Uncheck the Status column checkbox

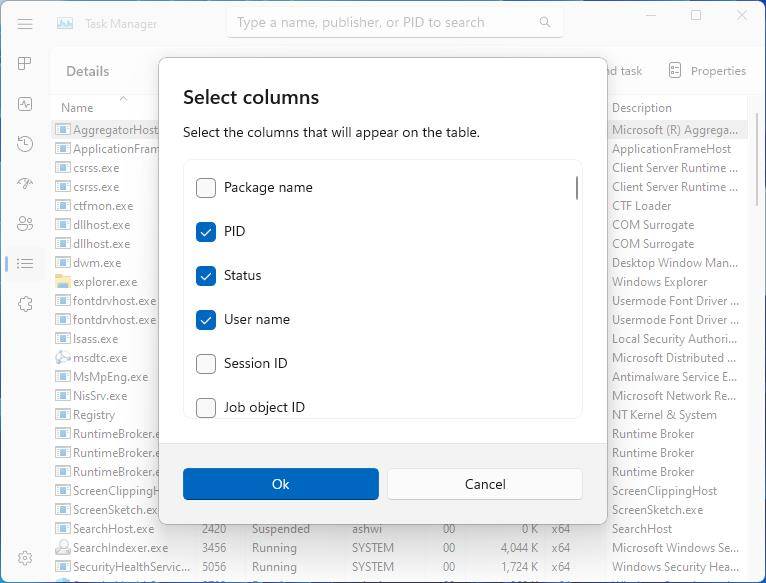(206, 276)
